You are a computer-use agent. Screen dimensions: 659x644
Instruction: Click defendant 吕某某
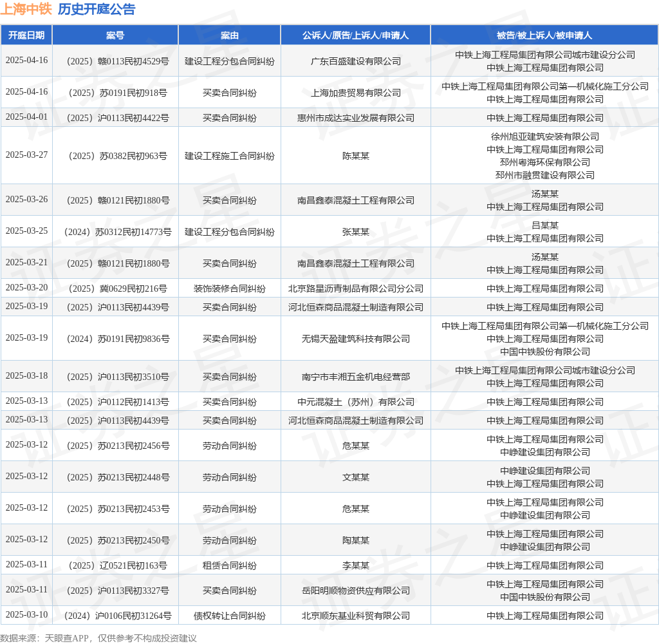544,225
